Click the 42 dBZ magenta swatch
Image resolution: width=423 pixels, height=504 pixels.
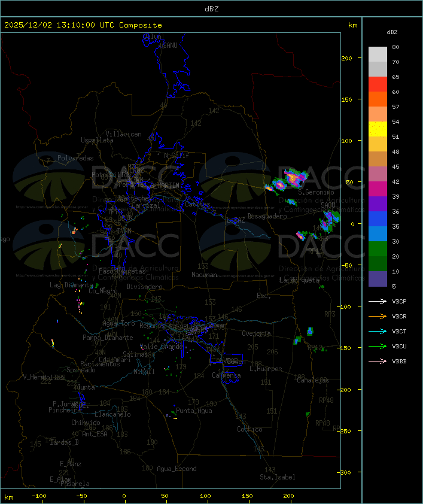pos(378,189)
